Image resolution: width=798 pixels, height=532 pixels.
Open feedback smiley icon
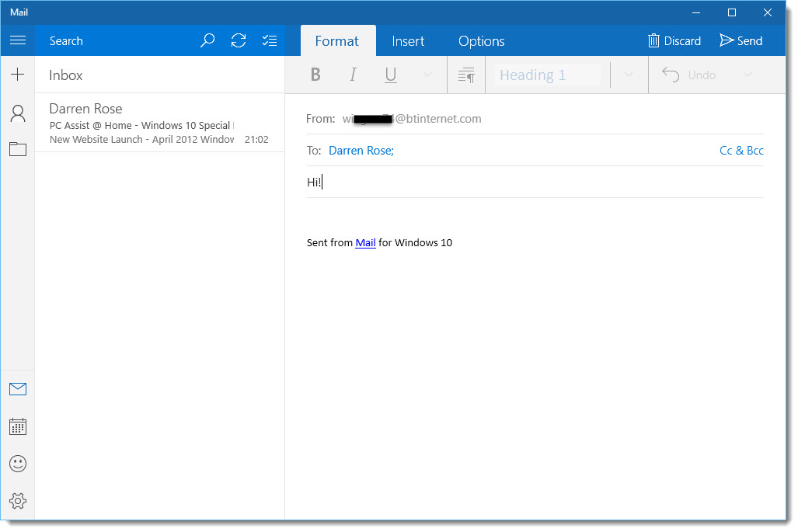pos(18,464)
